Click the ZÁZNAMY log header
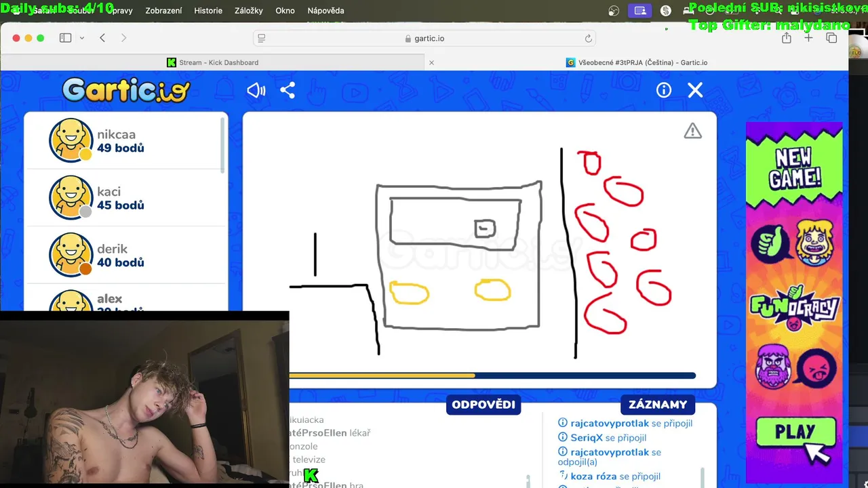 658,405
